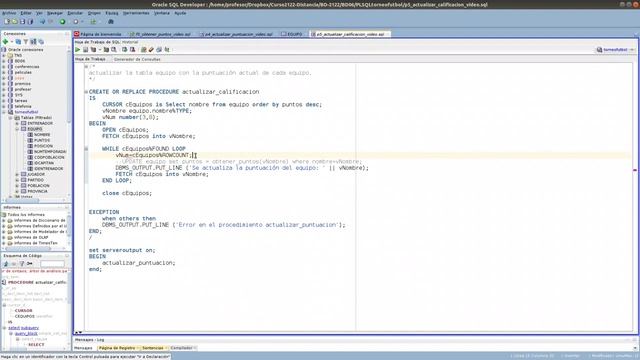
Task: Click the Save All icon in the main toolbar
Action: tap(30, 22)
